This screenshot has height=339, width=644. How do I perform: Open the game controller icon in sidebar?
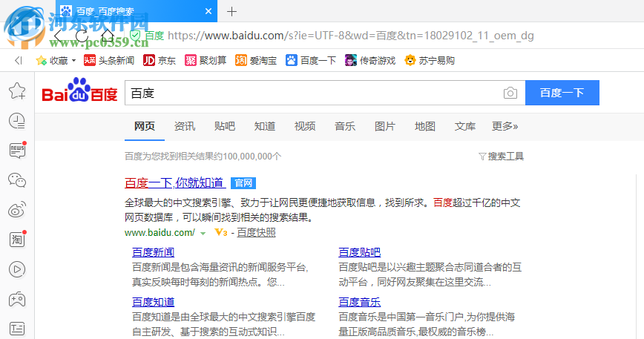point(17,299)
